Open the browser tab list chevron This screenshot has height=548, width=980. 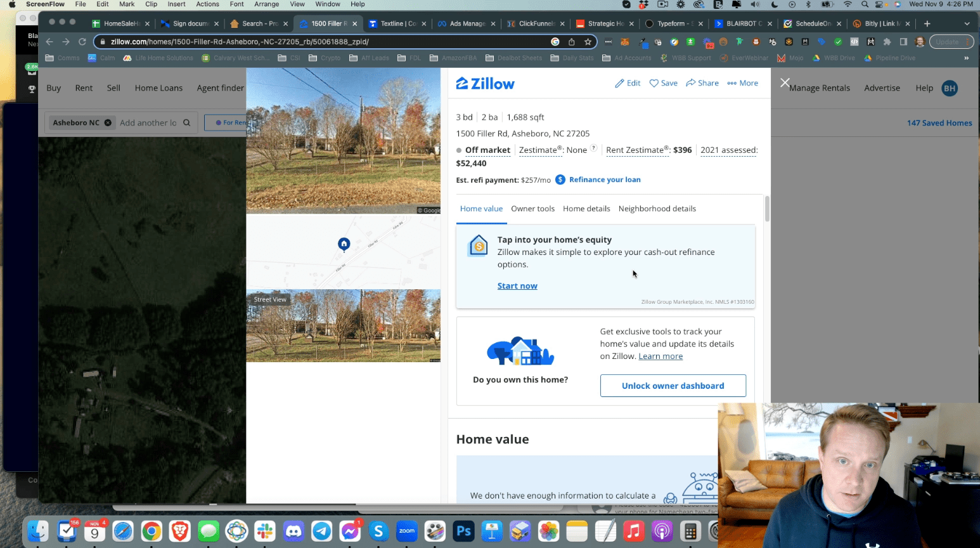pyautogui.click(x=967, y=23)
